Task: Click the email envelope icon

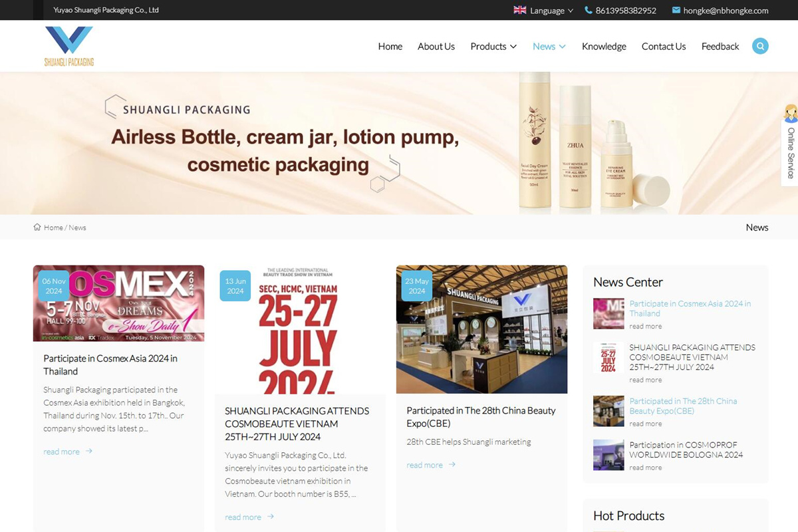Action: pos(676,10)
